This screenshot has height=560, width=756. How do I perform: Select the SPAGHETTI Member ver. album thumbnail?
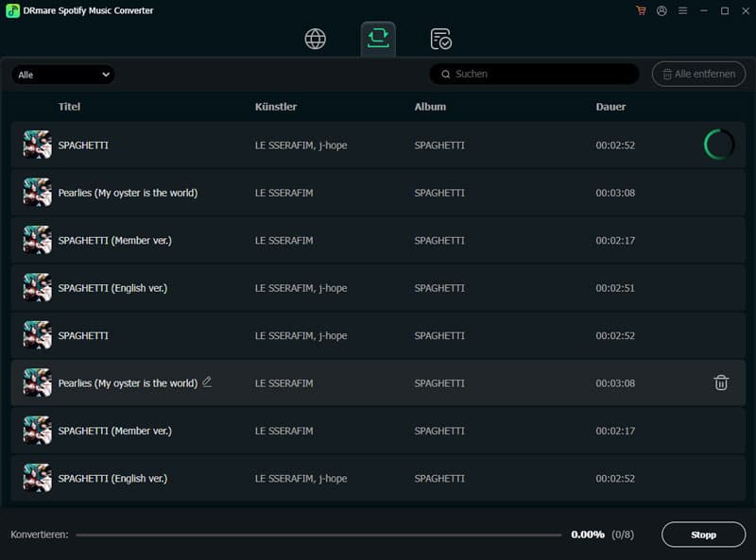click(x=38, y=240)
